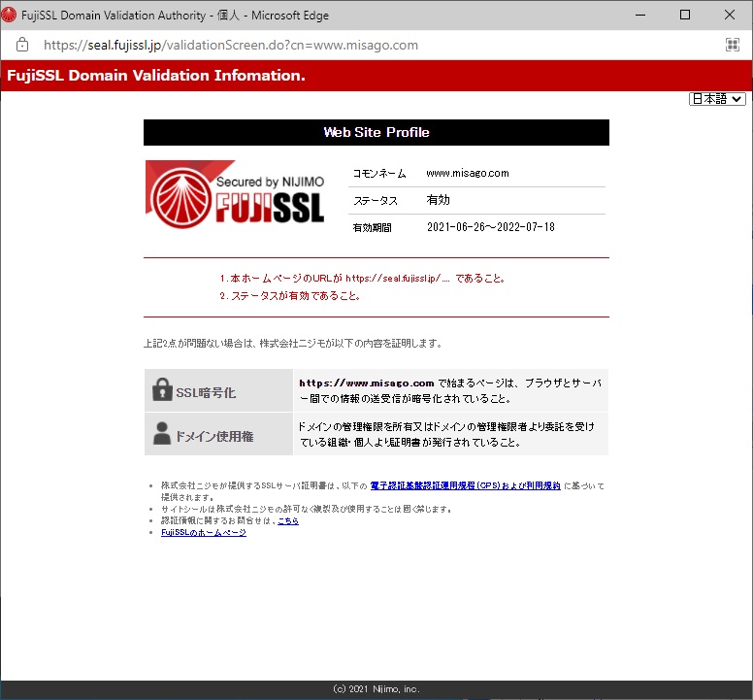Click the validity period 2021-06-26～2022-07-18
753x700 pixels.
coord(491,227)
